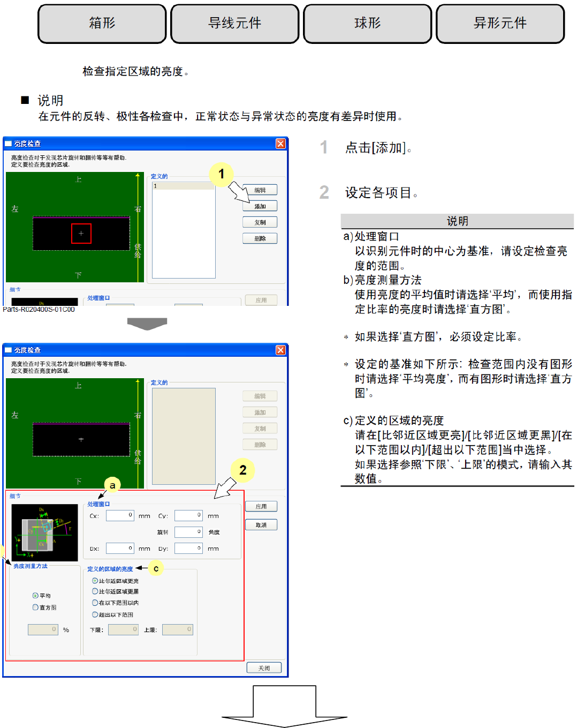The width and height of the screenshot is (577, 728).
Task: Select 比邻近区域更黑 radio option
Action: [x=95, y=591]
